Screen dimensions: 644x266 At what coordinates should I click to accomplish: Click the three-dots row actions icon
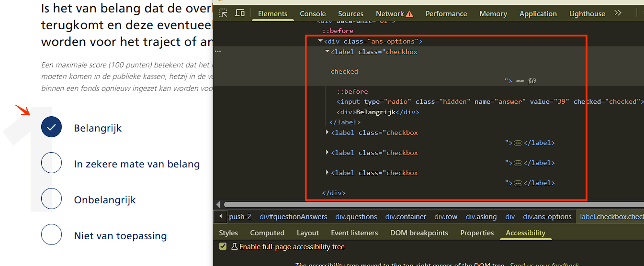pyautogui.click(x=218, y=51)
